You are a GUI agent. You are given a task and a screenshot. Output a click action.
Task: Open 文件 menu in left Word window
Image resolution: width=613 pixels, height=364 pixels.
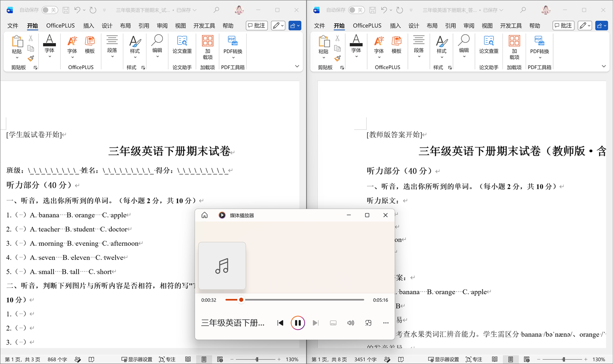pyautogui.click(x=13, y=26)
